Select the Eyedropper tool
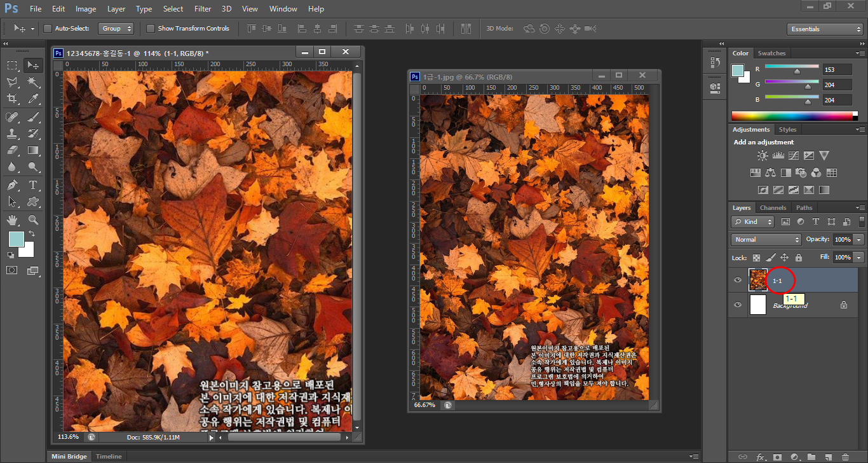Viewport: 868px width, 463px height. click(33, 99)
